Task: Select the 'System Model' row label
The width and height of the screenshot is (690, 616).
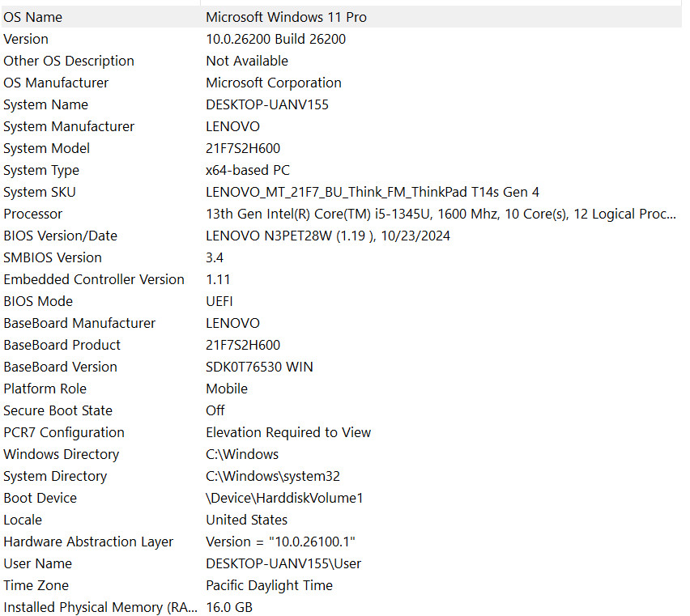Action: coord(46,148)
